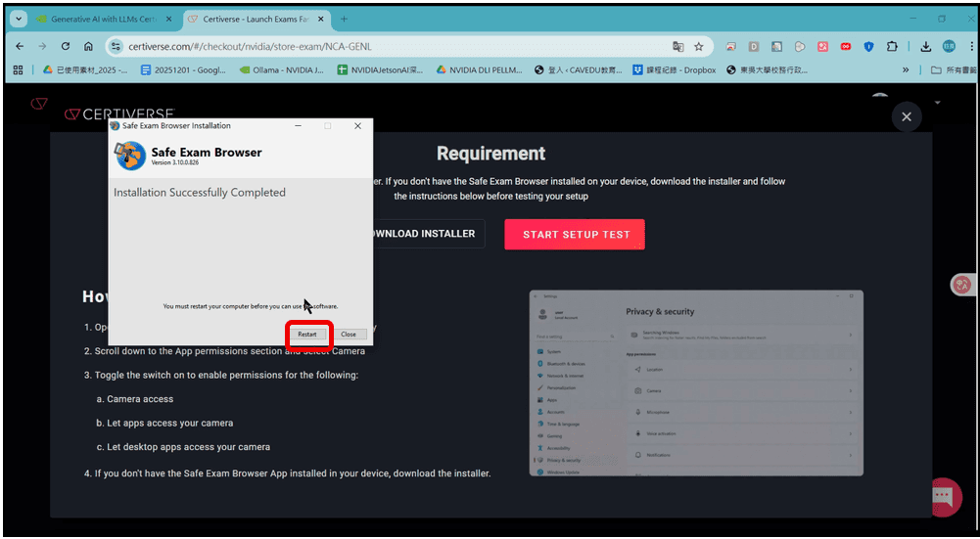This screenshot has height=539, width=980.
Task: Bookmark this page with star icon
Action: (x=699, y=46)
